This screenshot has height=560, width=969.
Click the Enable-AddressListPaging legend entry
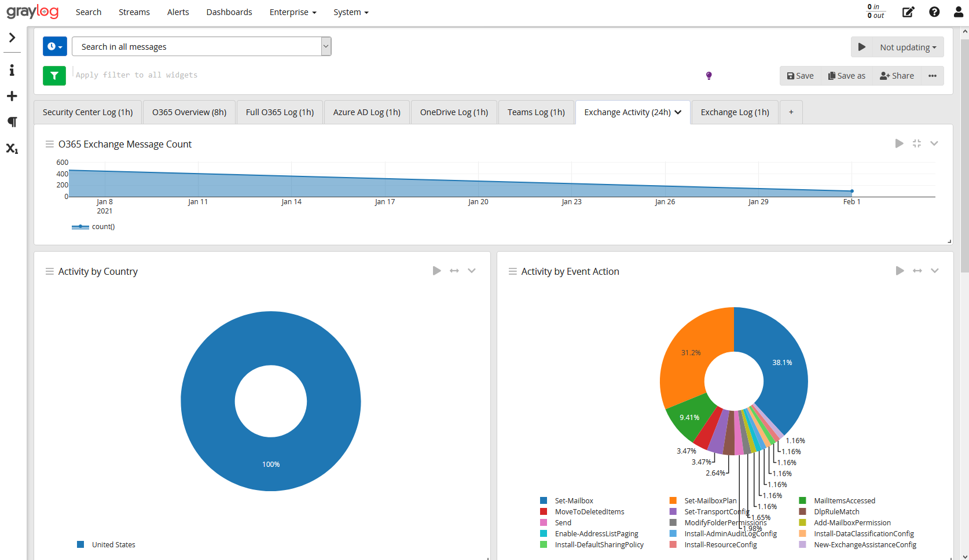point(589,533)
